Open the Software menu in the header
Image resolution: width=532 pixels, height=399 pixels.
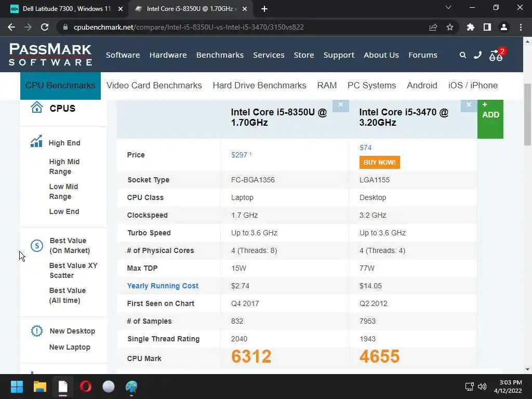(123, 55)
